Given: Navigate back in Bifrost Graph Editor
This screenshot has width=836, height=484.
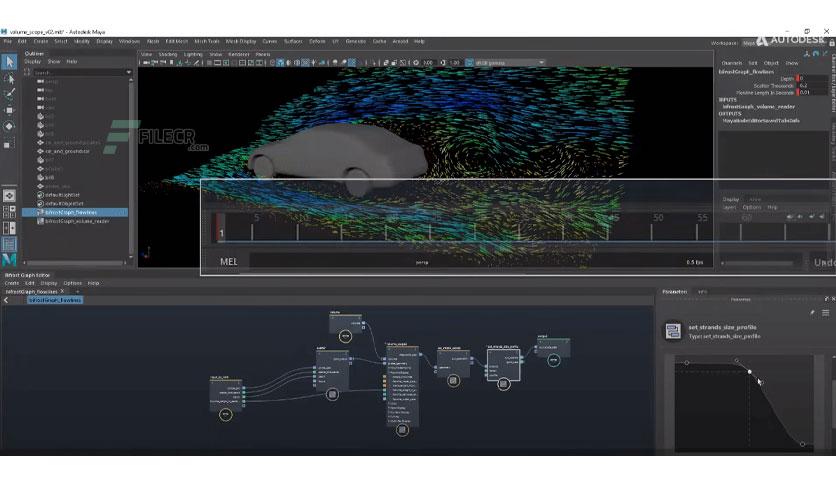Looking at the screenshot, I should [x=6, y=300].
